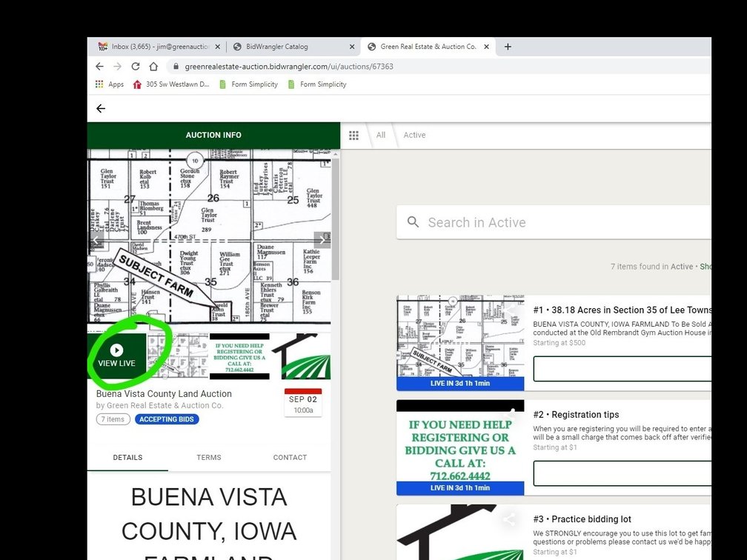The height and width of the screenshot is (560, 747).
Task: Click the 7 items chip
Action: pyautogui.click(x=113, y=419)
